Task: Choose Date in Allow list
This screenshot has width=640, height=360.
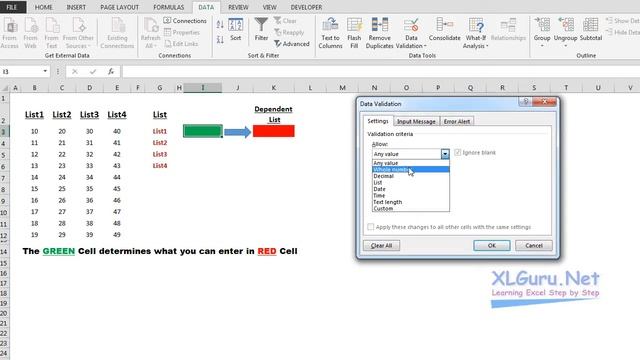Action: [x=411, y=189]
